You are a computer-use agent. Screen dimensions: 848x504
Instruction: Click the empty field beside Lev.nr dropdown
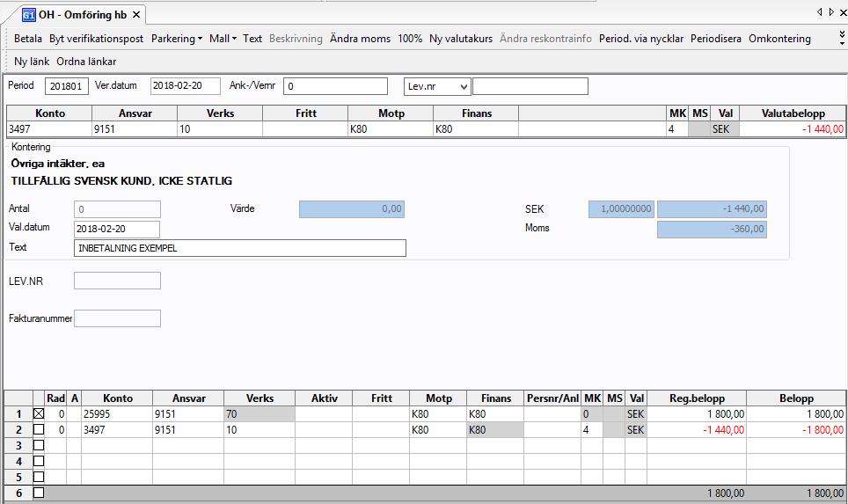pos(530,86)
